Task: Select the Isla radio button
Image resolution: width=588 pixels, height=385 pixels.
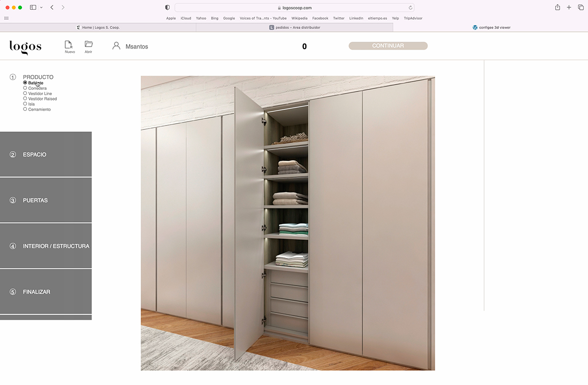Action: (25, 104)
